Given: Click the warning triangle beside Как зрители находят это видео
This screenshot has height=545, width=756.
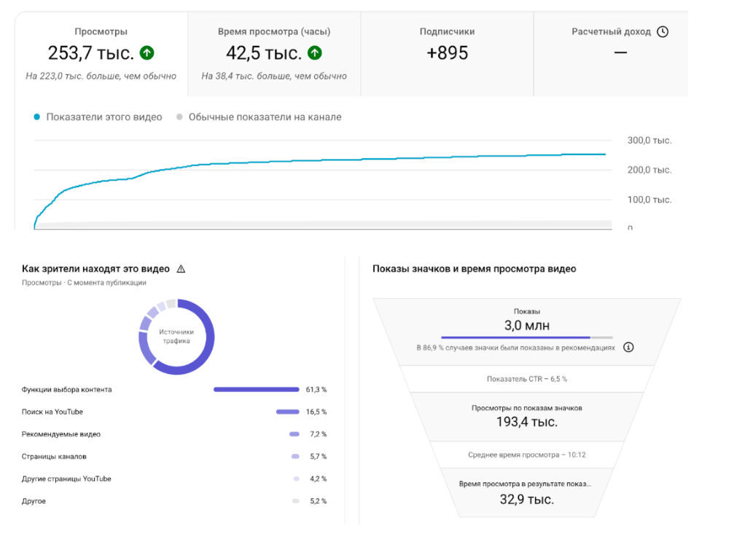Looking at the screenshot, I should (x=182, y=269).
